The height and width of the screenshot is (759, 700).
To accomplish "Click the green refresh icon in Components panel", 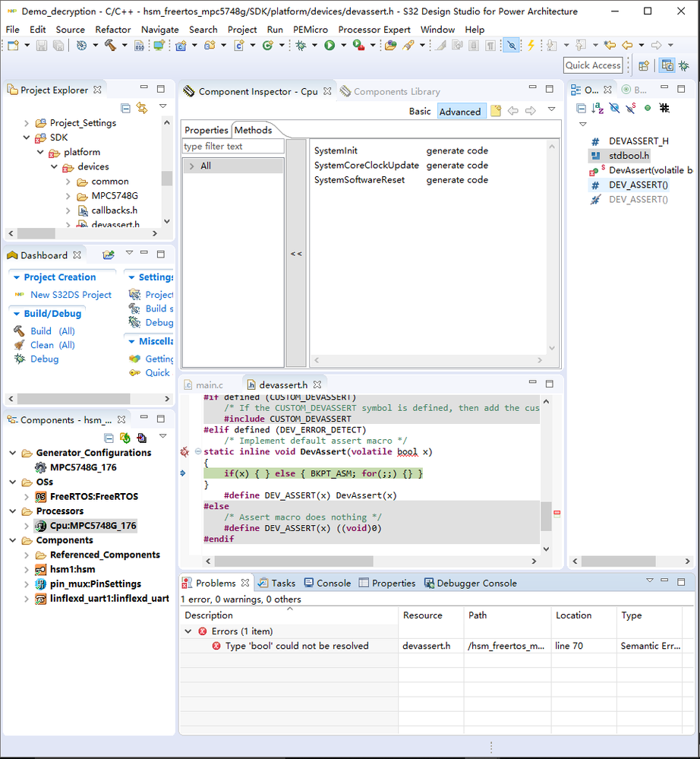I will [125, 438].
